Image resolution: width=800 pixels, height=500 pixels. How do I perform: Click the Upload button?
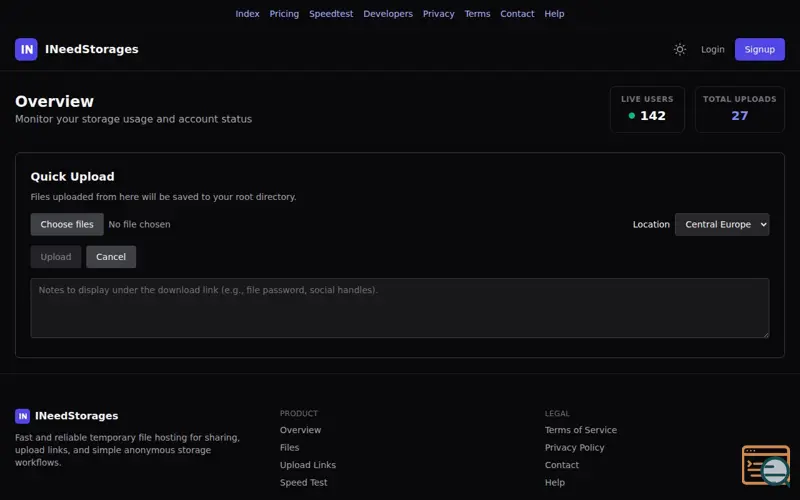pos(56,257)
